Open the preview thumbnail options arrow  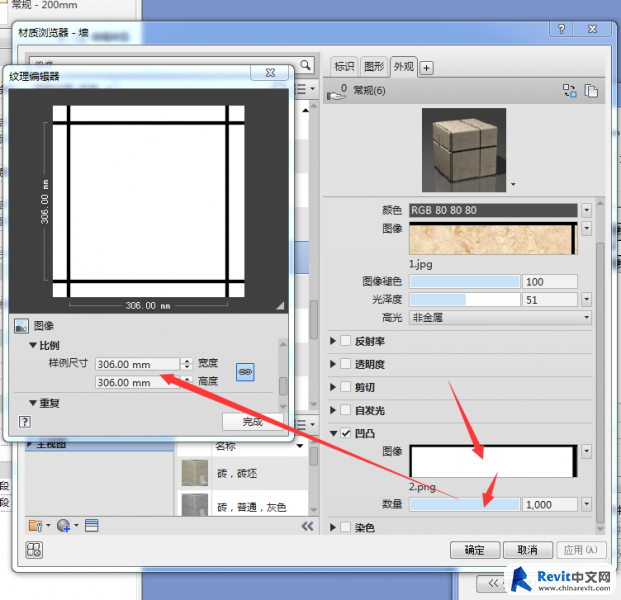(513, 184)
